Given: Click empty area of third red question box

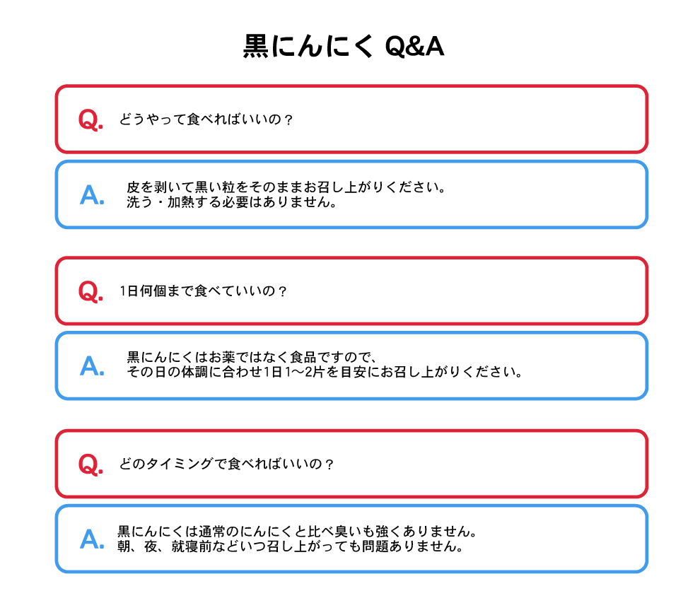Looking at the screenshot, I should click(x=491, y=464).
